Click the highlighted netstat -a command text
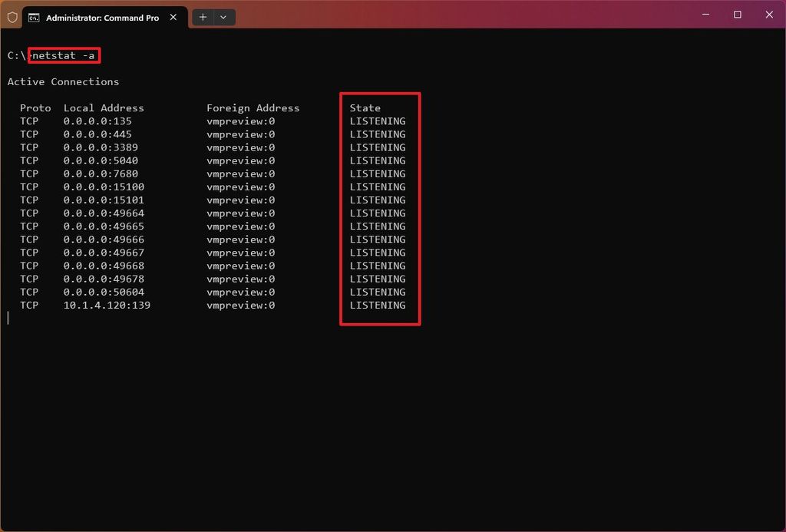This screenshot has width=786, height=532. [64, 55]
